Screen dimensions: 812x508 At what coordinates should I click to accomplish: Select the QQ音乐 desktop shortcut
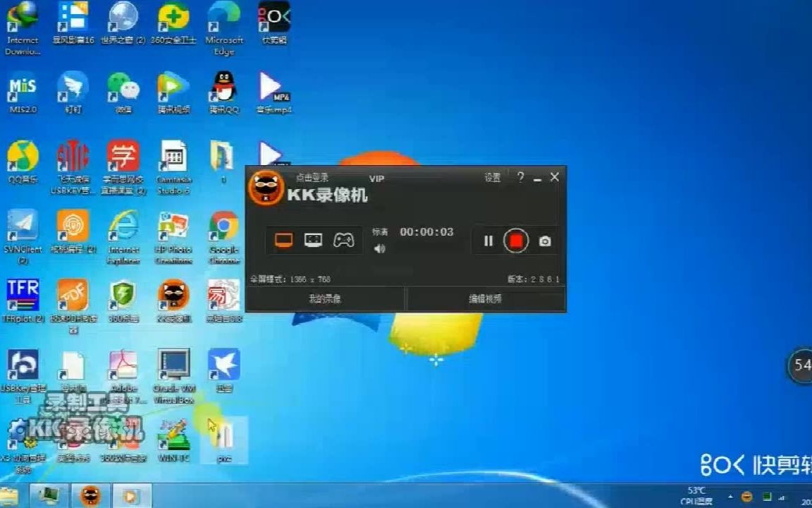(23, 163)
